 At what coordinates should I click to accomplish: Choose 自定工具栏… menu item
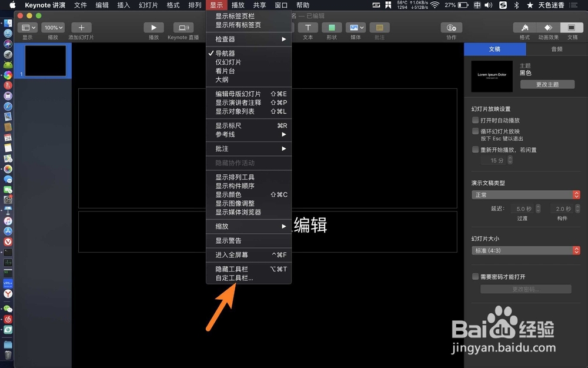[x=249, y=279]
